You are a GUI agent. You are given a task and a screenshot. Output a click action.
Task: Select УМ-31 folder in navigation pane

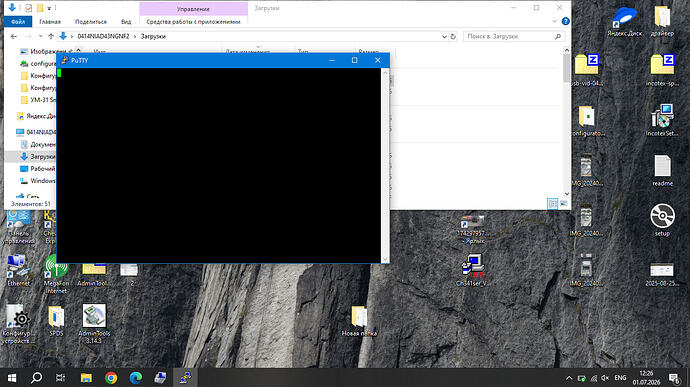tap(38, 100)
